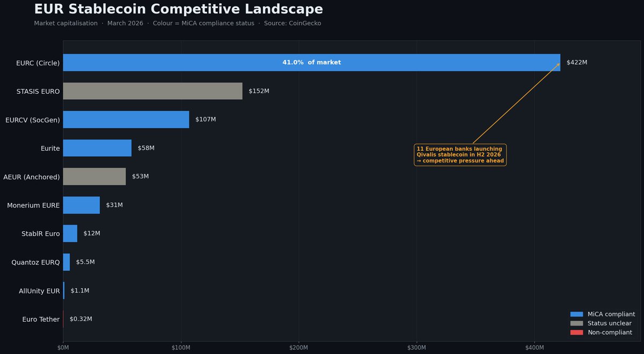Click the '$0.32M' value label

pyautogui.click(x=81, y=319)
